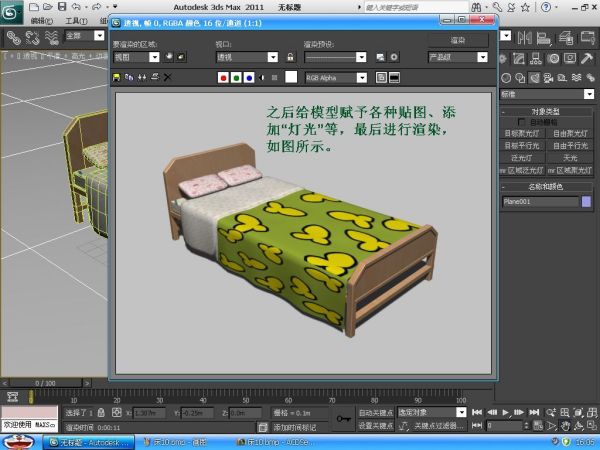Select the Geometry category icon
Image resolution: width=600 pixels, height=450 pixels.
(506, 78)
